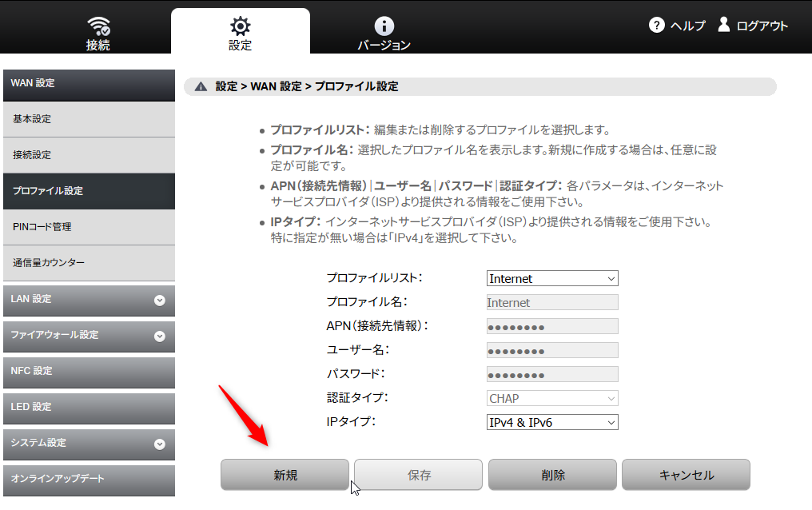Open 通信量カウンター in the sidebar
Image resolution: width=812 pixels, height=510 pixels.
[x=89, y=263]
